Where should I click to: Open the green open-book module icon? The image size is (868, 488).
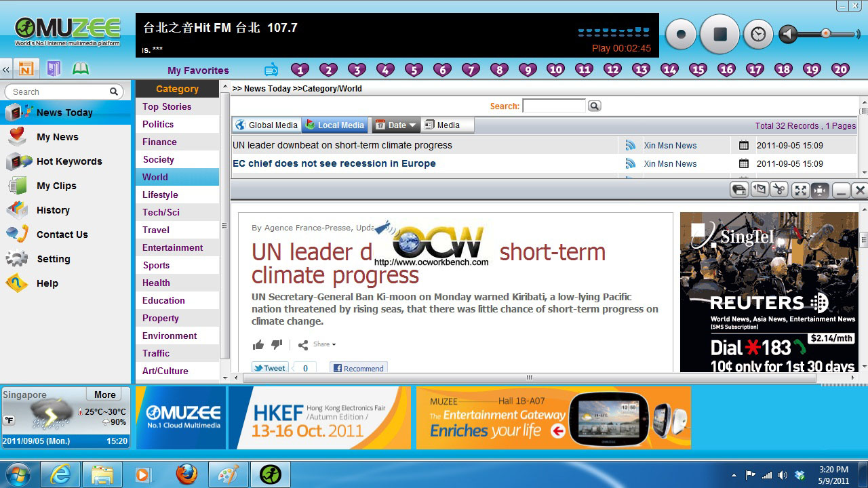click(x=81, y=68)
